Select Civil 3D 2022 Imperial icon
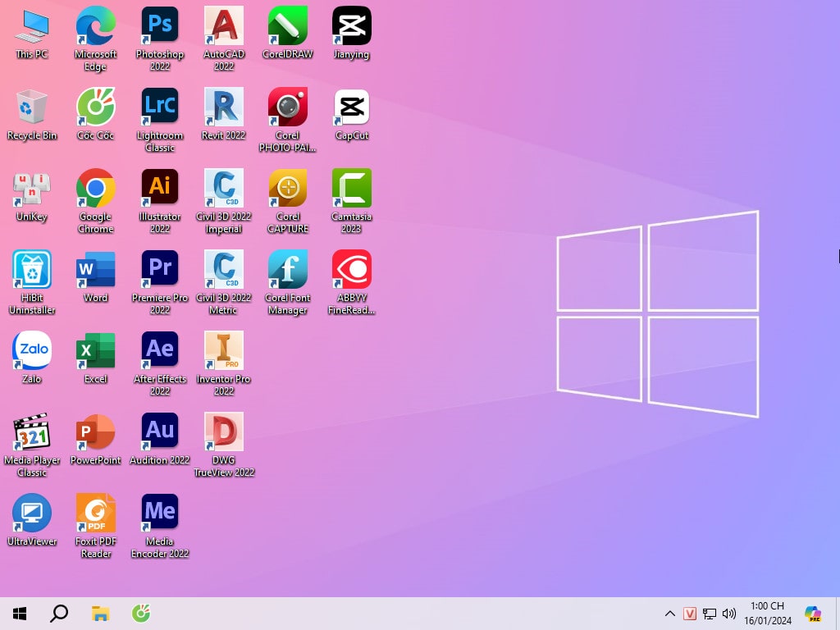 [x=224, y=202]
